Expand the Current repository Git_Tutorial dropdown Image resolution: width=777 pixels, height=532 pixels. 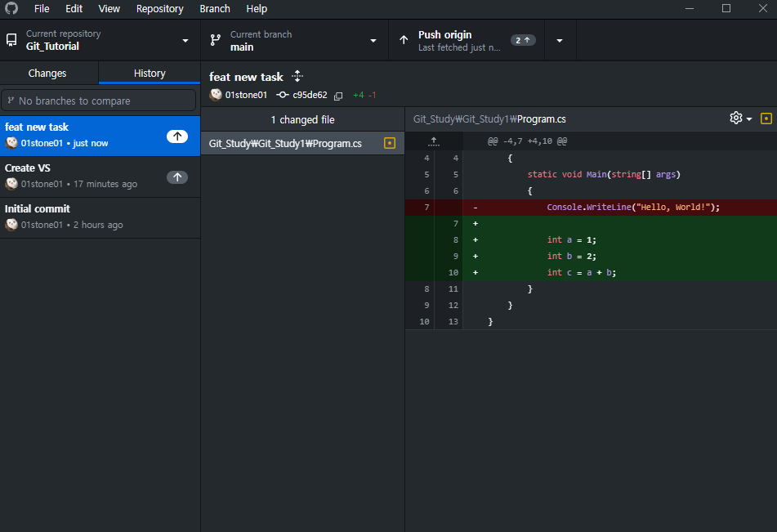100,40
